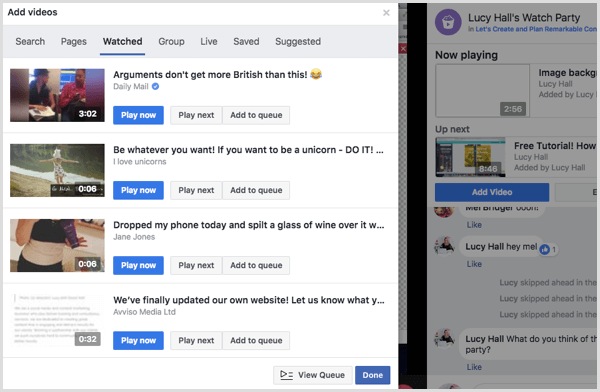Click the Avviso Media Ltd page name
The width and height of the screenshot is (600, 392).
click(x=144, y=312)
